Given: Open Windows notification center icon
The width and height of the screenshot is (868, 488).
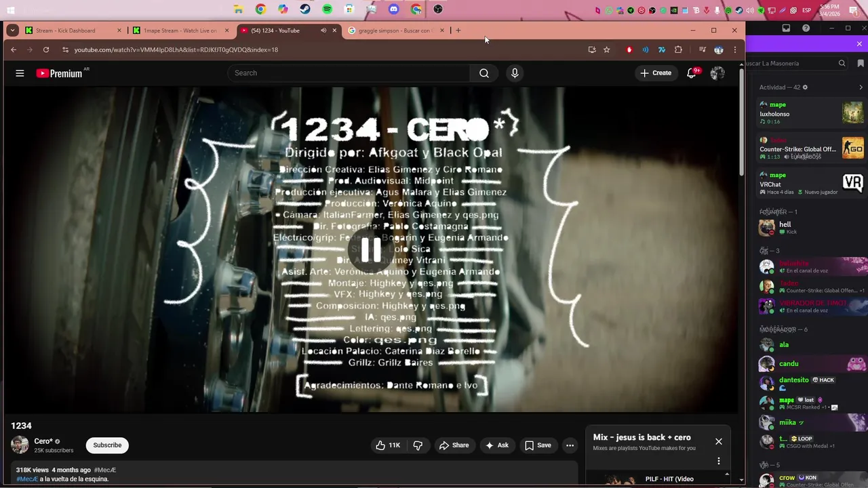Looking at the screenshot, I should pos(853,10).
